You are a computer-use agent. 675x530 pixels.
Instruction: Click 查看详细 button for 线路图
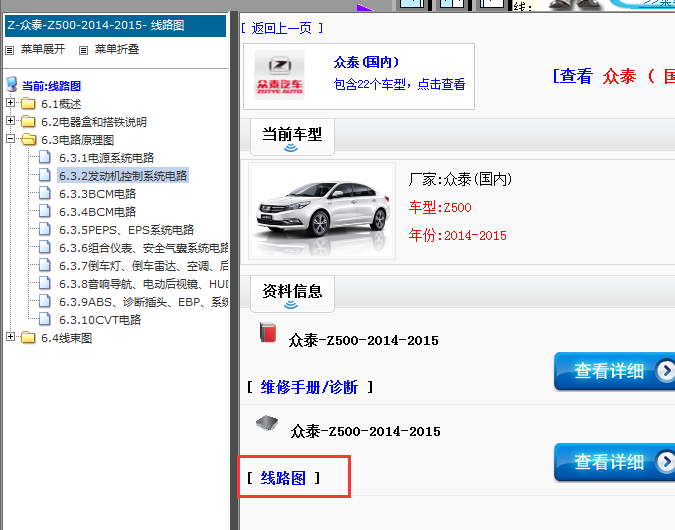pos(614,462)
